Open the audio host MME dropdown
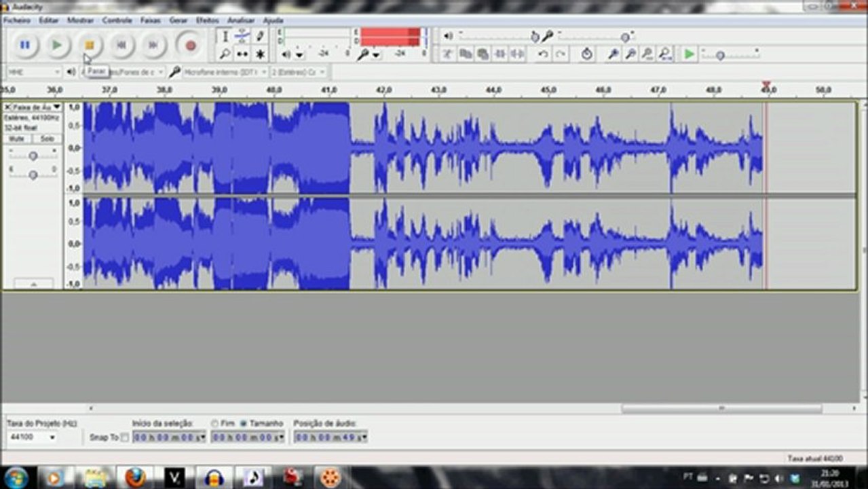Viewport: 868px width, 489px height. click(34, 71)
